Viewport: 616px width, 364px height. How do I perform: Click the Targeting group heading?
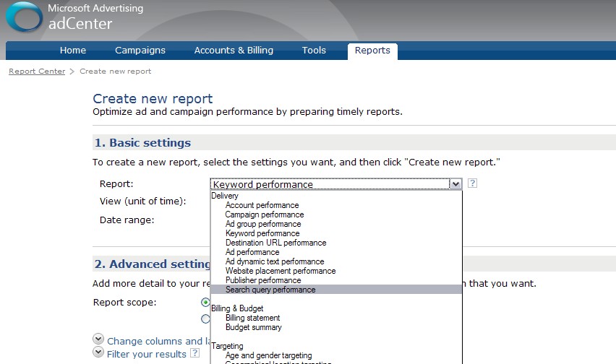(x=228, y=346)
